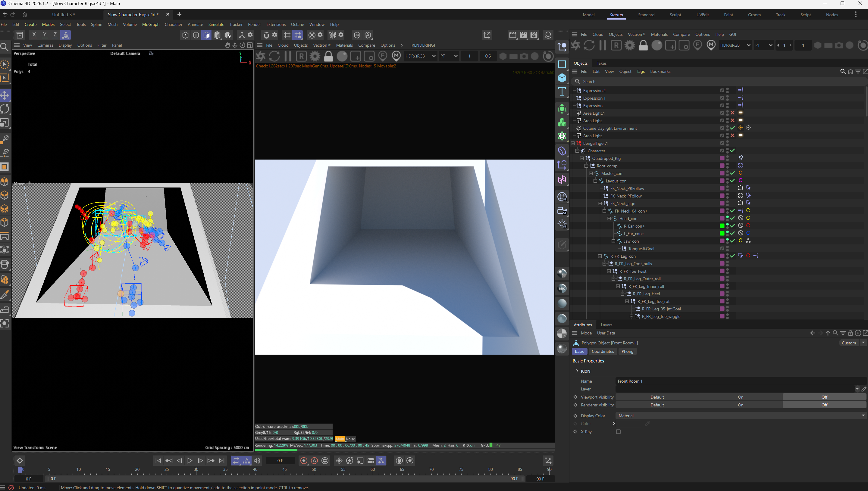Screen dimensions: 868x491
Task: Click the Text spline tool icon
Action: pyautogui.click(x=562, y=92)
